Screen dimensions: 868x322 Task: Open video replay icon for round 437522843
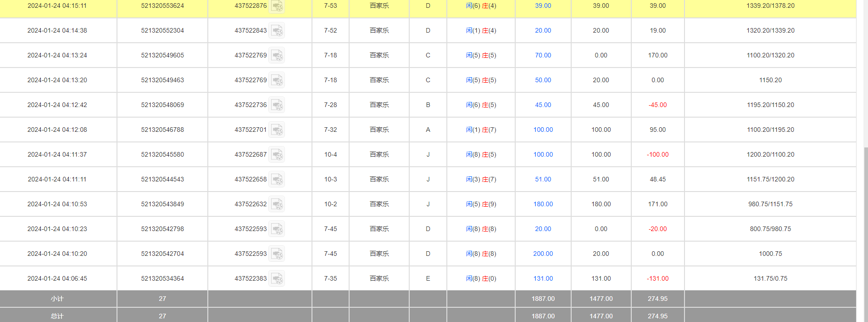point(277,31)
